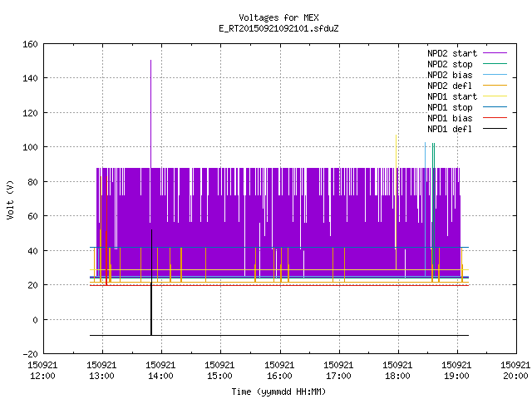Click the NPD2 start purple legend line

tap(495, 53)
